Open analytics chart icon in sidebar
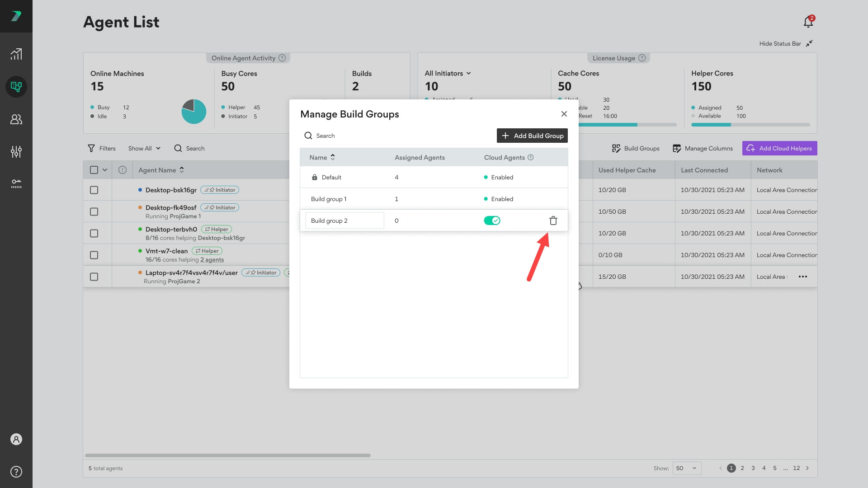The width and height of the screenshot is (868, 488). point(16,54)
